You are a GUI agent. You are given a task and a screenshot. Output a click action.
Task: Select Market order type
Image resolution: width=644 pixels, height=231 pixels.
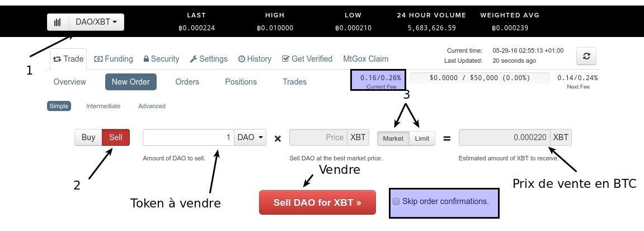393,138
